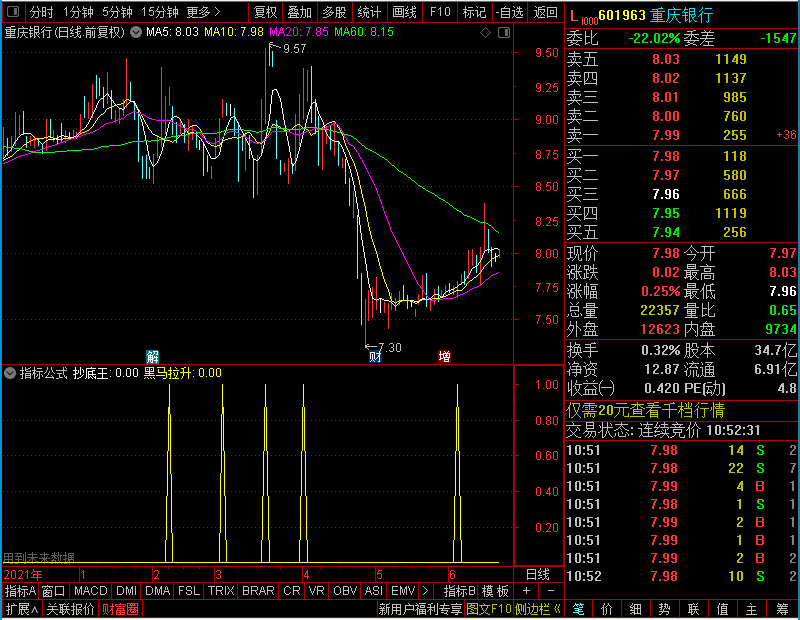The height and width of the screenshot is (620, 800).
Task: Open the 指标公式 indicator dropdown icon
Action: coord(10,373)
